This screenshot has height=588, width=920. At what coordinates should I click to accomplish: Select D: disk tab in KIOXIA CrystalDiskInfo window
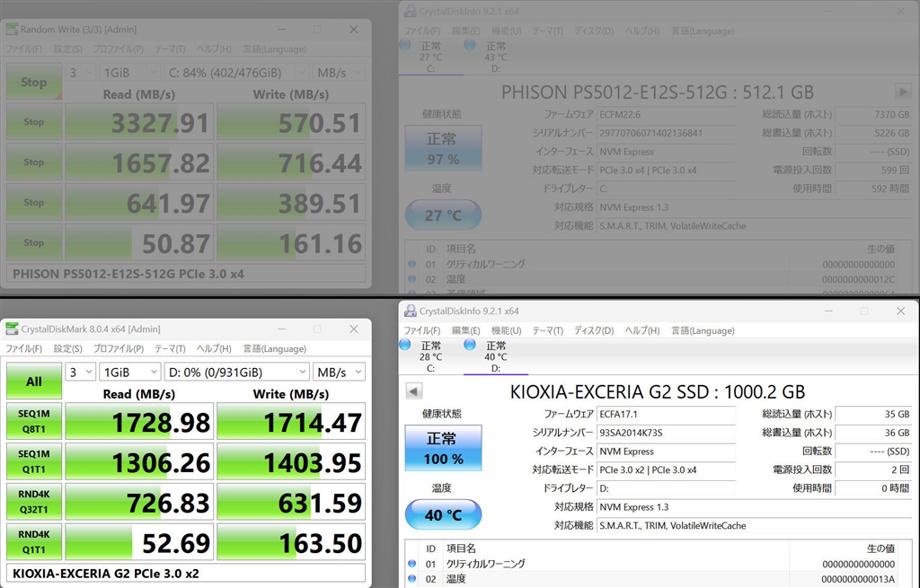[496, 356]
